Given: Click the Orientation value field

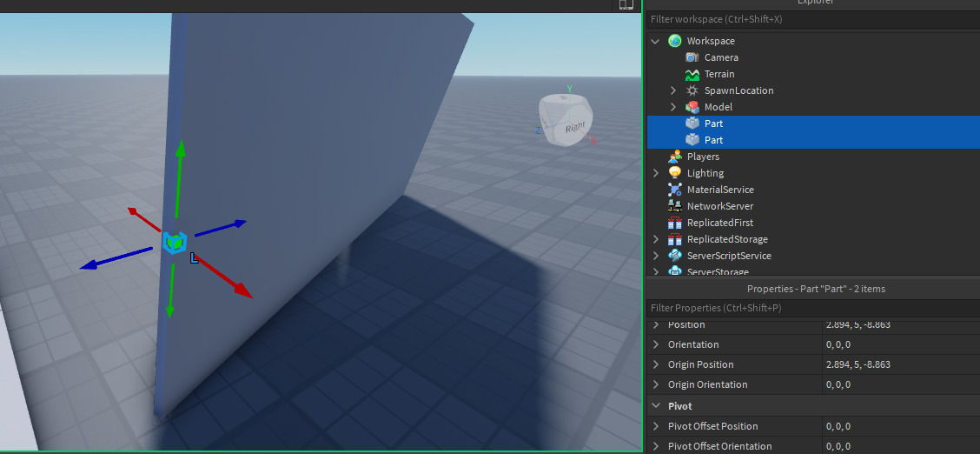Looking at the screenshot, I should pos(901,344).
